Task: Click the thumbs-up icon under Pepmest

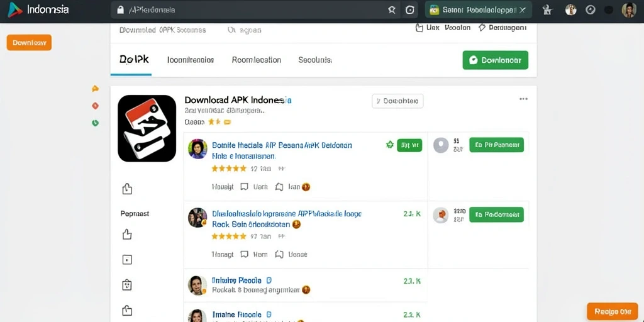Action: (127, 234)
